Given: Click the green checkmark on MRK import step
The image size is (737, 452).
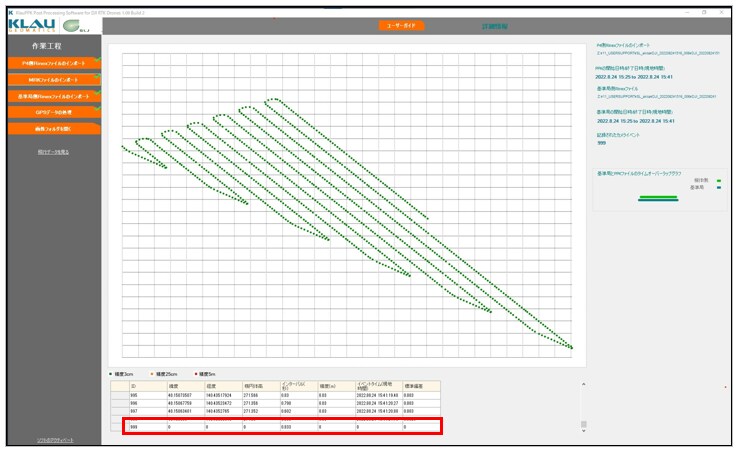Looking at the screenshot, I should (x=97, y=76).
